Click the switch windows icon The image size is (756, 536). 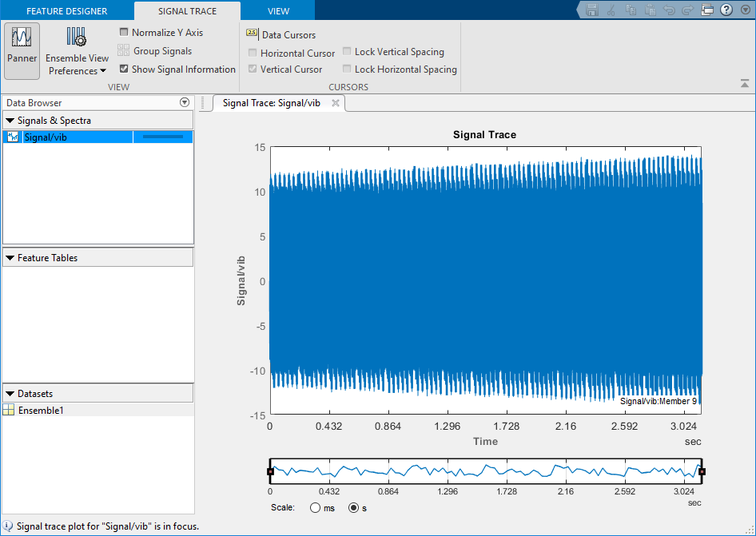(x=707, y=10)
